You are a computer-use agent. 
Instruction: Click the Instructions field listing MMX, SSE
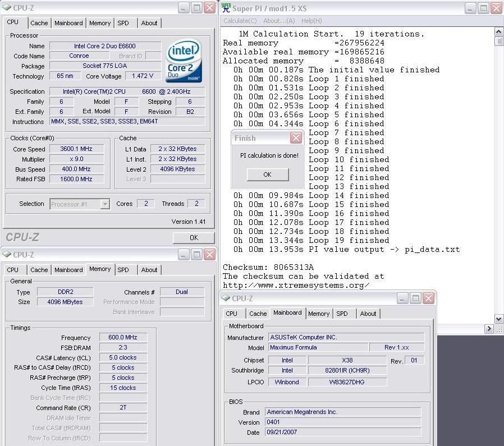127,122
